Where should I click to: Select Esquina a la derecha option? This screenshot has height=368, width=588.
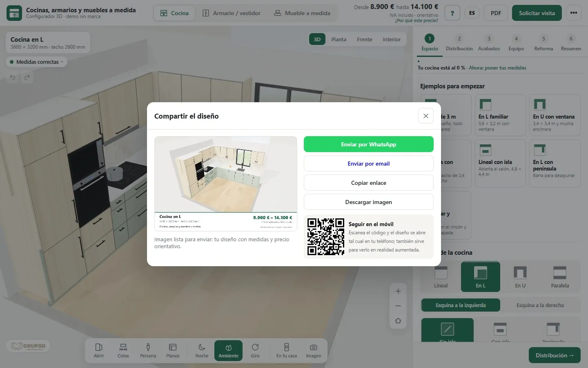(x=540, y=305)
